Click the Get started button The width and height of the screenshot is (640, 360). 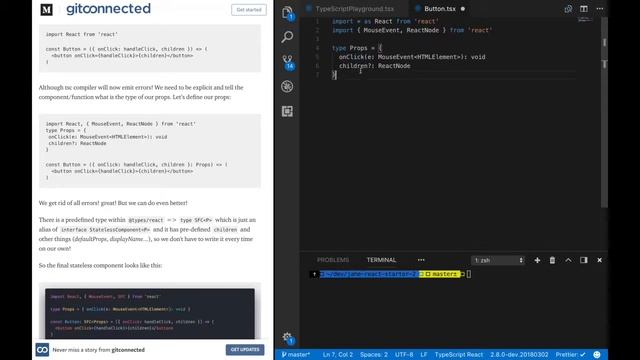click(x=249, y=10)
